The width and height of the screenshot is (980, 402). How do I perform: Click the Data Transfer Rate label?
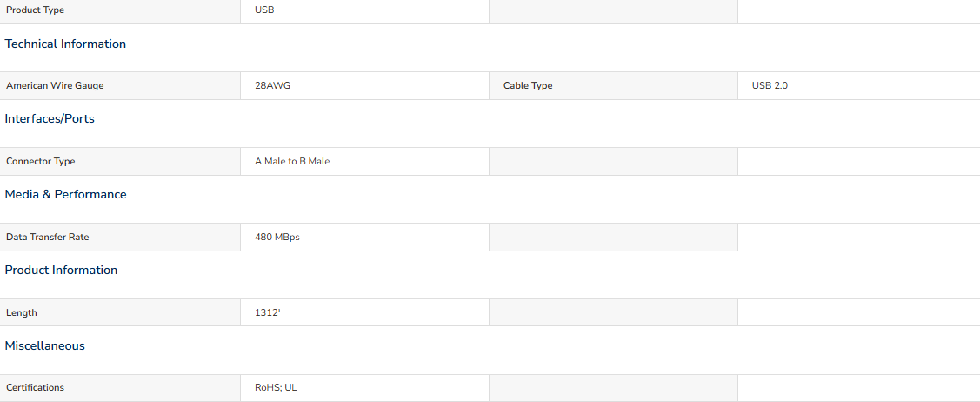[x=48, y=237]
